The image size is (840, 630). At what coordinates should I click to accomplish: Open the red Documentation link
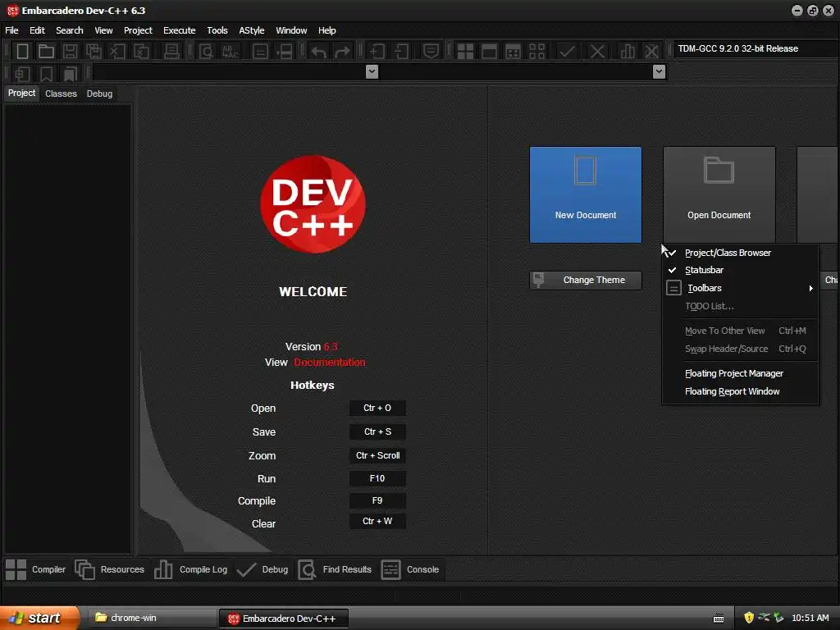point(330,363)
